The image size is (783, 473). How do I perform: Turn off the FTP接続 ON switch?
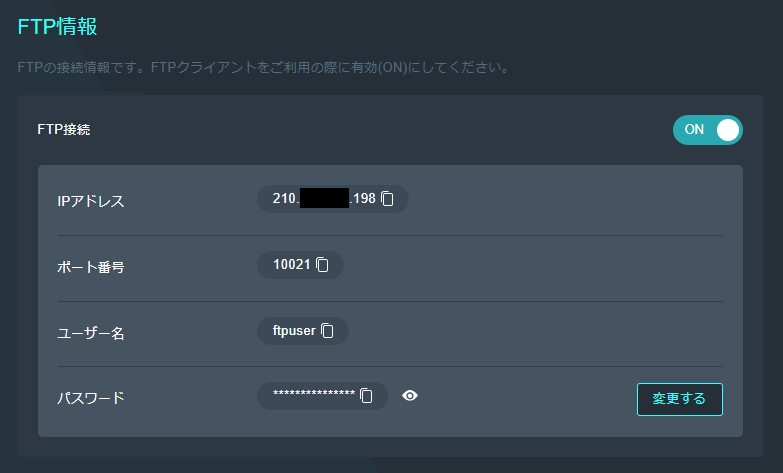click(x=707, y=130)
